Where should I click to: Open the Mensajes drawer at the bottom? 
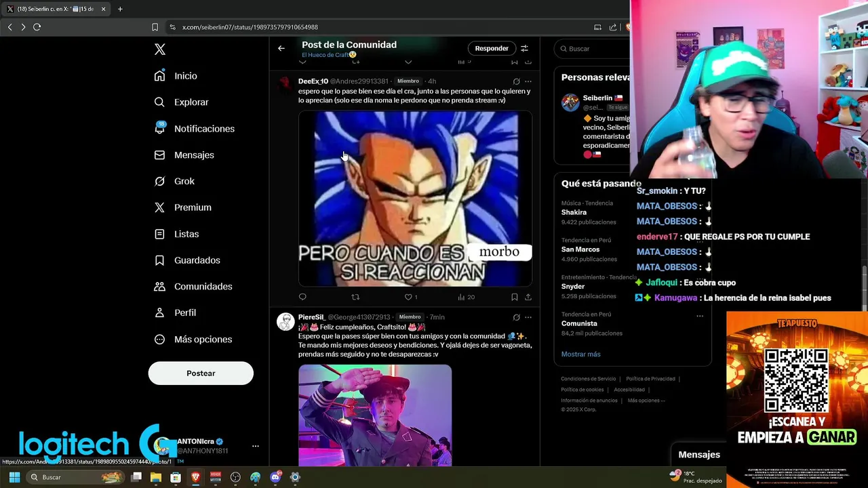pos(698,455)
